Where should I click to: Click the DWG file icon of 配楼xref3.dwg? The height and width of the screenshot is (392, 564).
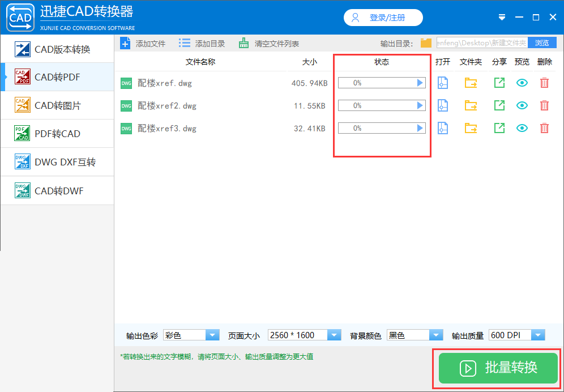pyautogui.click(x=126, y=129)
